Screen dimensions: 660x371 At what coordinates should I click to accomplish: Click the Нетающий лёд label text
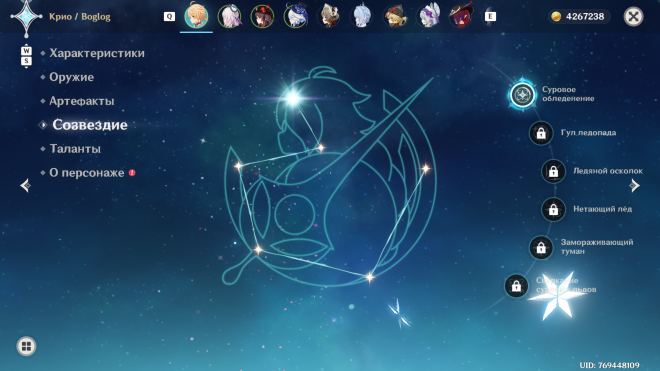pos(602,209)
